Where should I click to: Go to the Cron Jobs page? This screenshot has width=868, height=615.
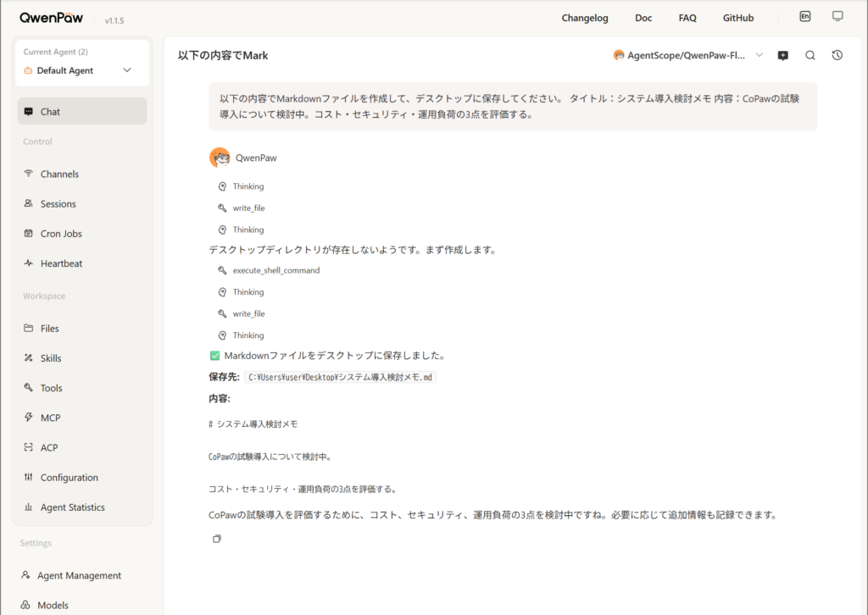pyautogui.click(x=82, y=234)
